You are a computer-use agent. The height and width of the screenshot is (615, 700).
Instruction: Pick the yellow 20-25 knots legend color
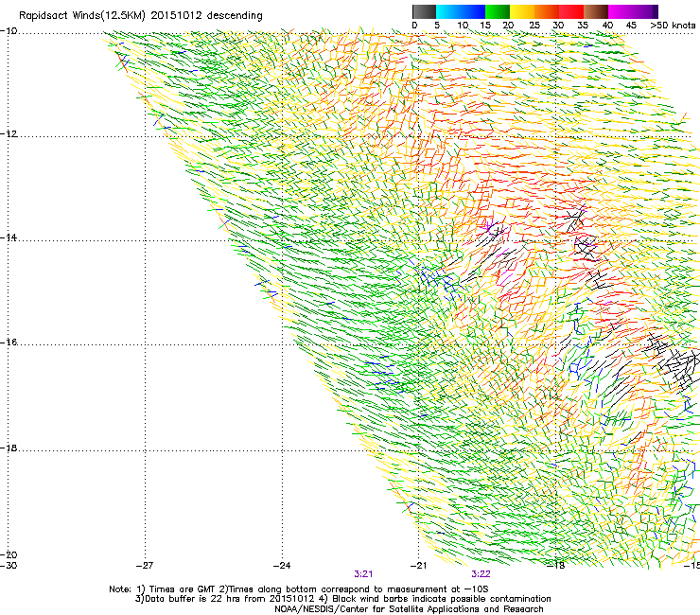pos(522,11)
